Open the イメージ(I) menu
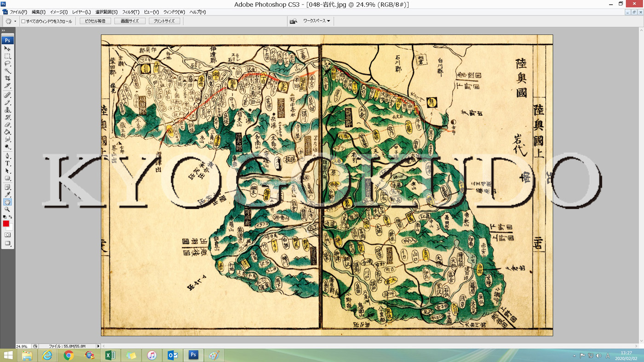This screenshot has width=644, height=362. (x=59, y=12)
